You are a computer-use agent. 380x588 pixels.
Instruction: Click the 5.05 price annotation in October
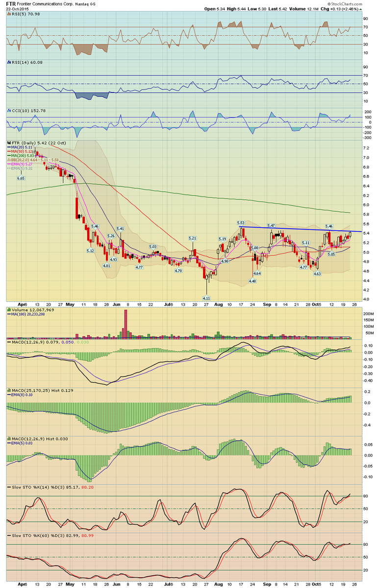pos(331,255)
